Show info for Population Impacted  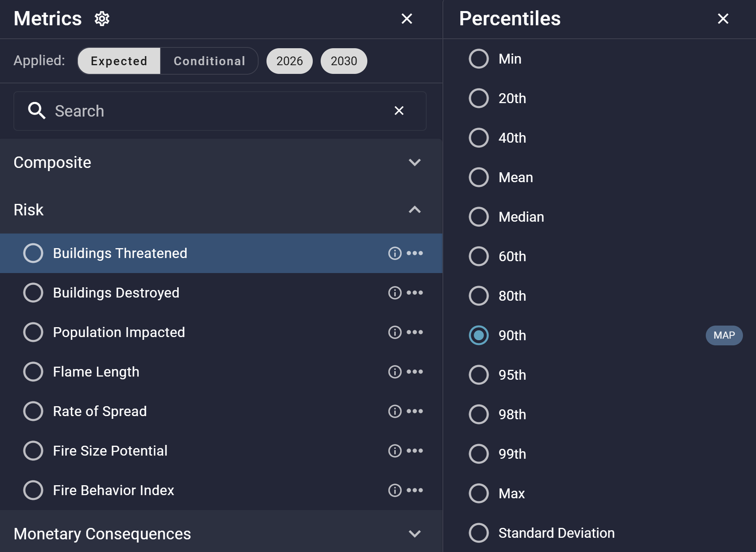(395, 332)
